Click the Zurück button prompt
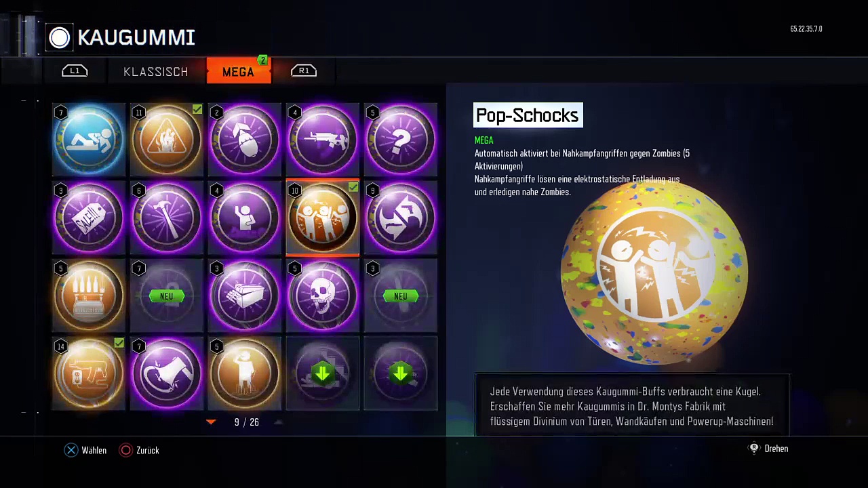Screen dimensions: 868x488 click(x=139, y=450)
